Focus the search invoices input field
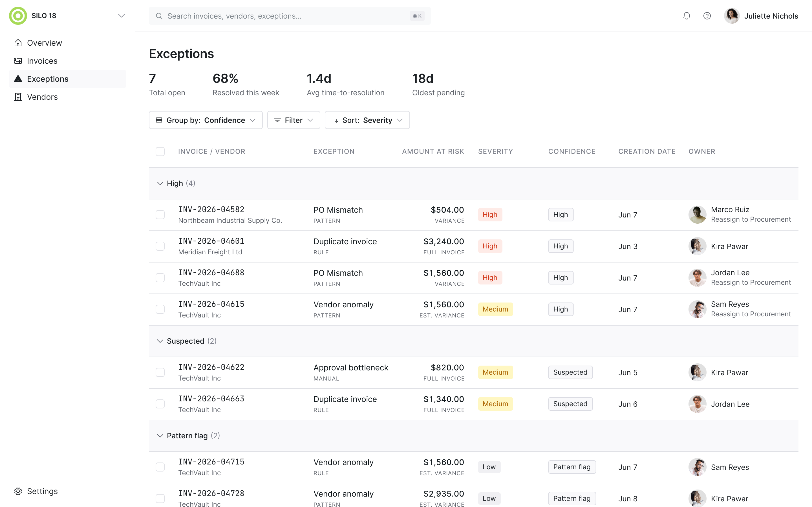This screenshot has height=507, width=812. point(290,16)
